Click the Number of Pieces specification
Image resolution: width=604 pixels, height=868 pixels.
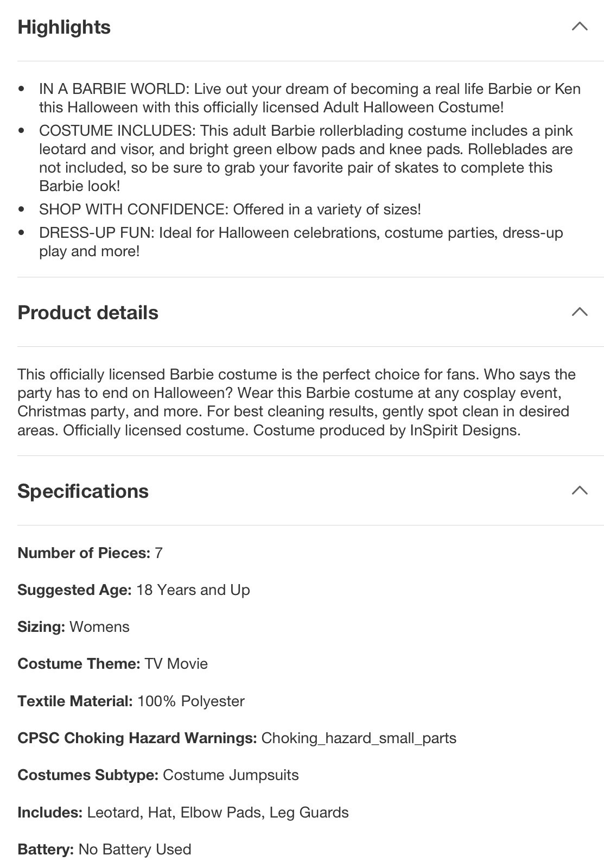pos(90,553)
